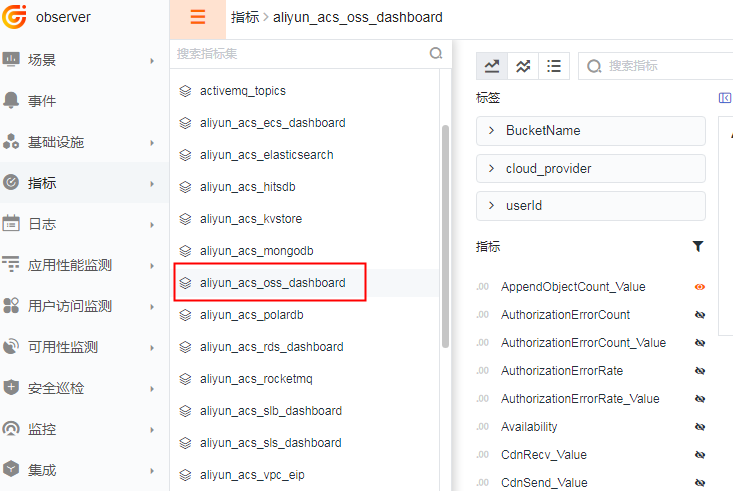Click the 应用性能监测 sidebar icon
Screen dimensions: 733x491
11,265
